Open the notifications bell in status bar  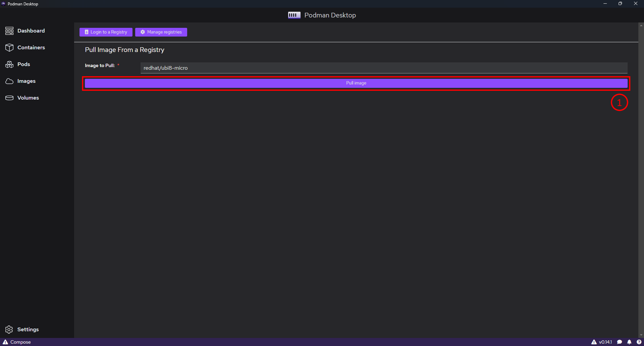pyautogui.click(x=629, y=342)
